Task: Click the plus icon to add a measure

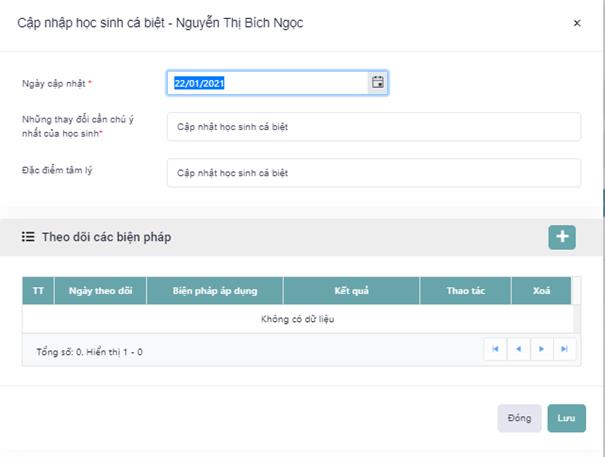Action: coord(562,237)
